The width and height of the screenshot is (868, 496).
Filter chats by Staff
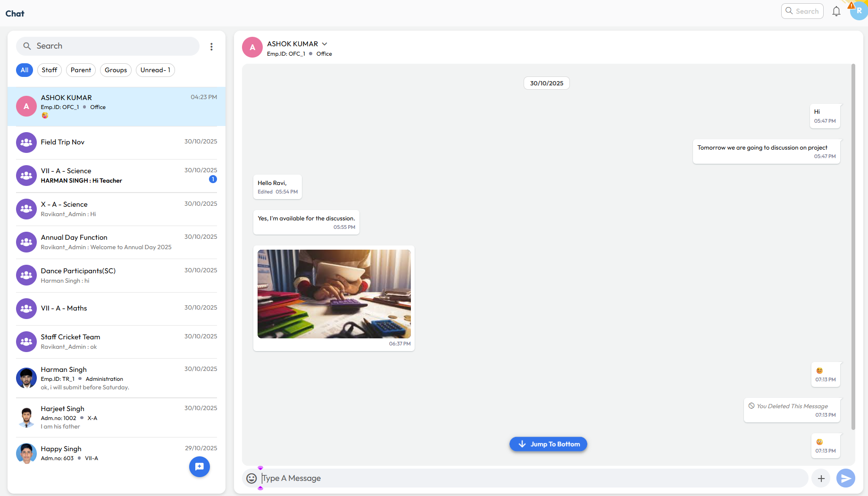[x=49, y=70]
